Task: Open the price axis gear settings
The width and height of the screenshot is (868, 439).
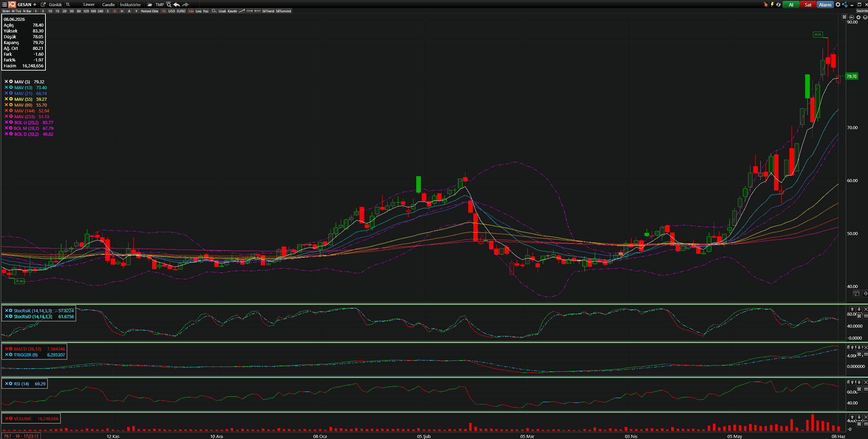Action: [858, 17]
